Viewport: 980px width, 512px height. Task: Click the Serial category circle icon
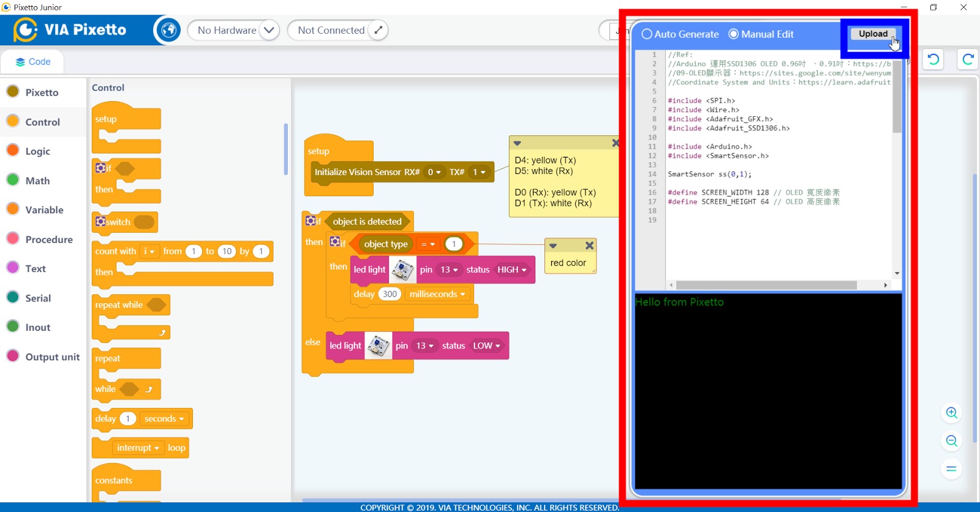click(13, 298)
